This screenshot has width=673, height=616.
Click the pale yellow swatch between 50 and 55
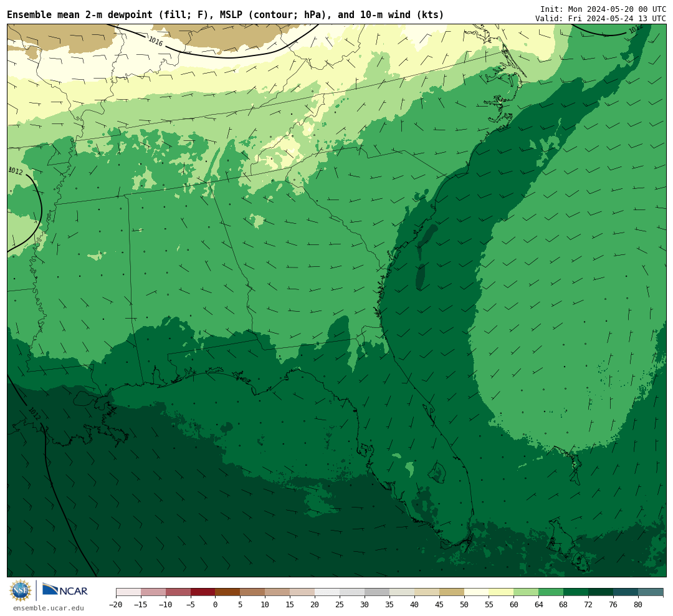click(x=477, y=592)
